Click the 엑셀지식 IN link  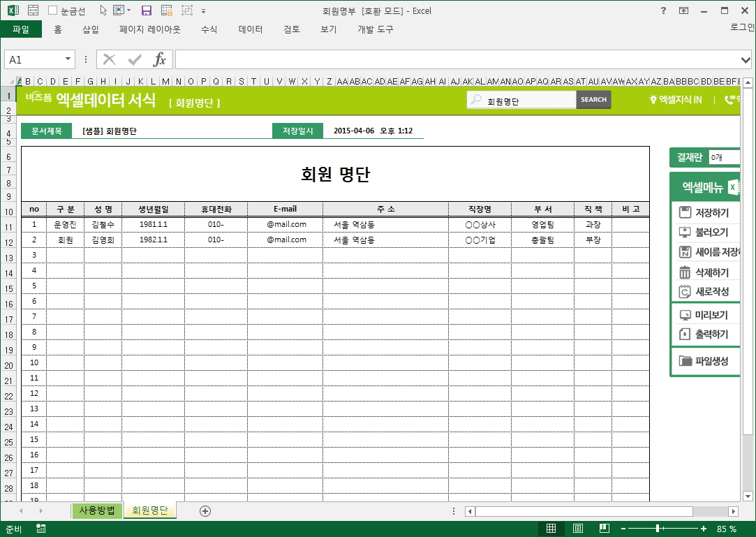pos(676,100)
